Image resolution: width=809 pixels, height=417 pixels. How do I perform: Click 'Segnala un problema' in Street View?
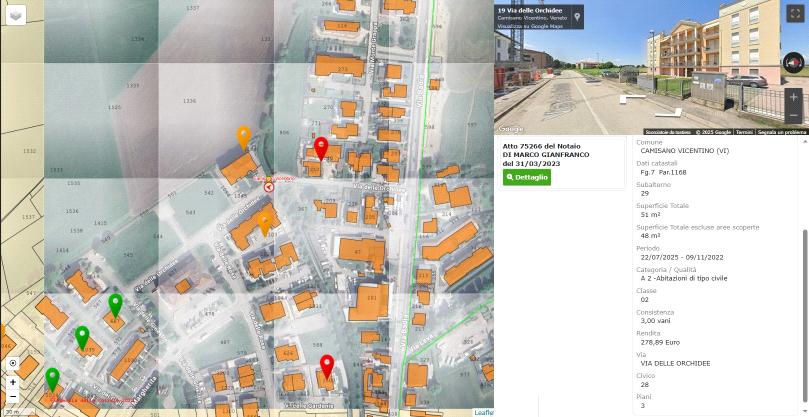tap(782, 132)
